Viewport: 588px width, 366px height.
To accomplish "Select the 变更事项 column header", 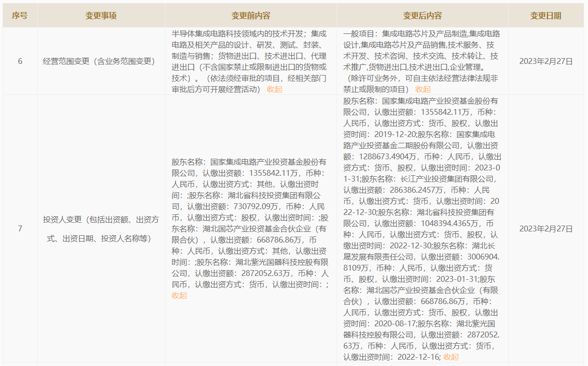I will pyautogui.click(x=101, y=15).
